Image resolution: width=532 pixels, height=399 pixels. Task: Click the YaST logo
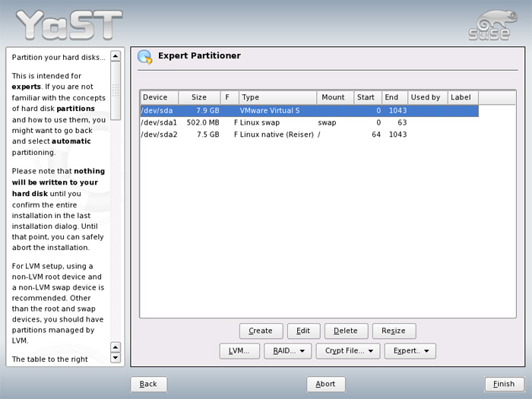[x=69, y=24]
